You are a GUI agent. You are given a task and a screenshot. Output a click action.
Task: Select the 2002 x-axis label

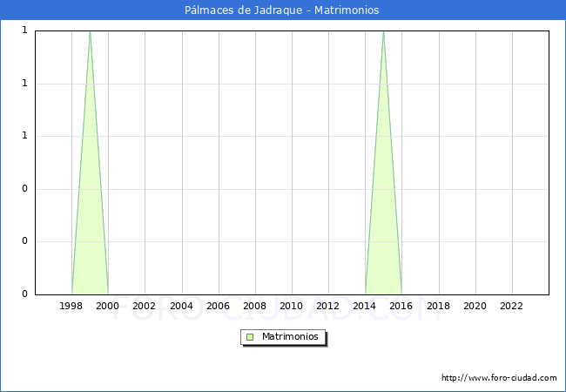[144, 306]
